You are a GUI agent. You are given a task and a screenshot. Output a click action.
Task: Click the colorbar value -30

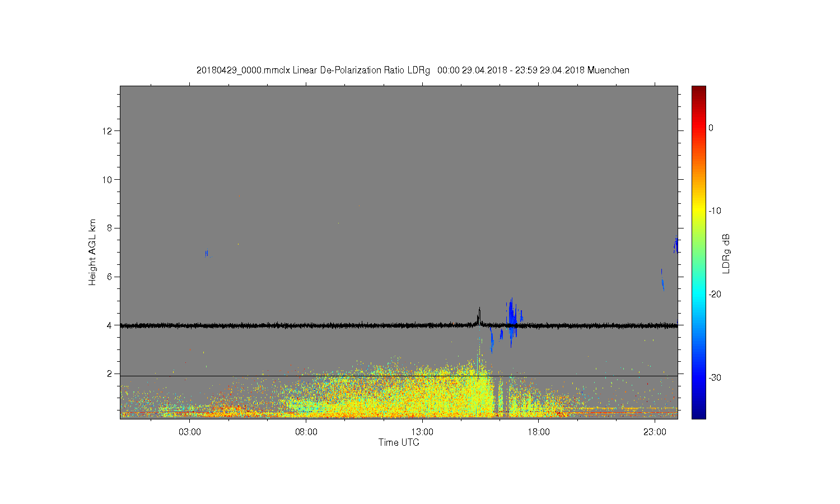715,377
